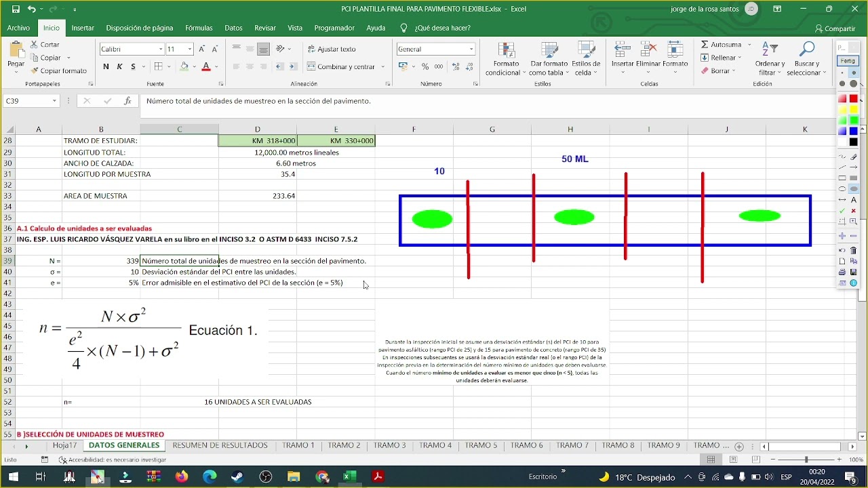Image resolution: width=868 pixels, height=488 pixels.
Task: Open Buscar y seleccionar menu
Action: pos(806,59)
